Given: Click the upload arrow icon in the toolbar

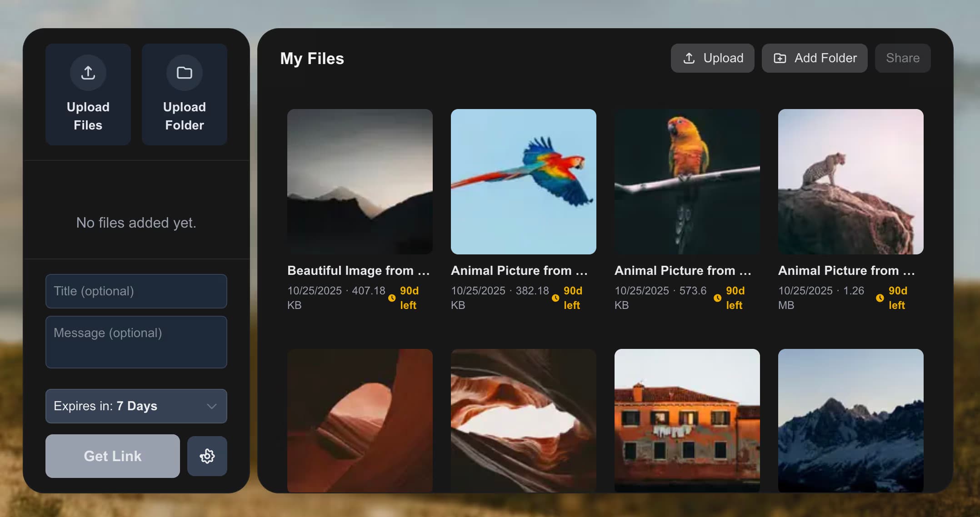Looking at the screenshot, I should tap(689, 58).
